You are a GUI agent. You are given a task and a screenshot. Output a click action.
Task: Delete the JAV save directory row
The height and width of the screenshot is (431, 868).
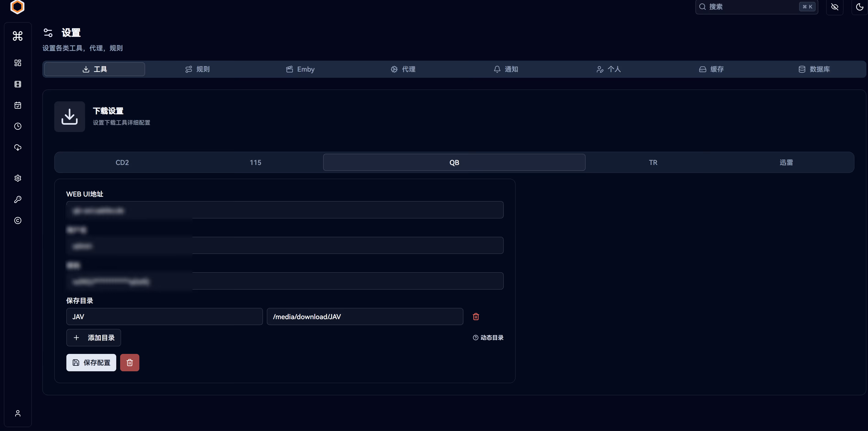pyautogui.click(x=476, y=317)
